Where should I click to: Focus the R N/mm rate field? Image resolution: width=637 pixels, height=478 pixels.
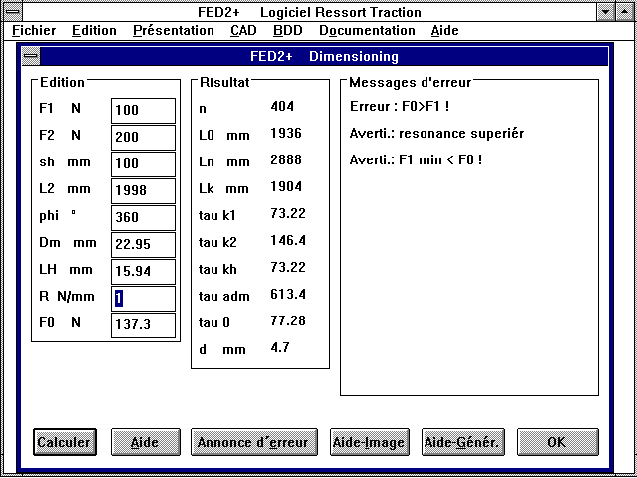143,299
